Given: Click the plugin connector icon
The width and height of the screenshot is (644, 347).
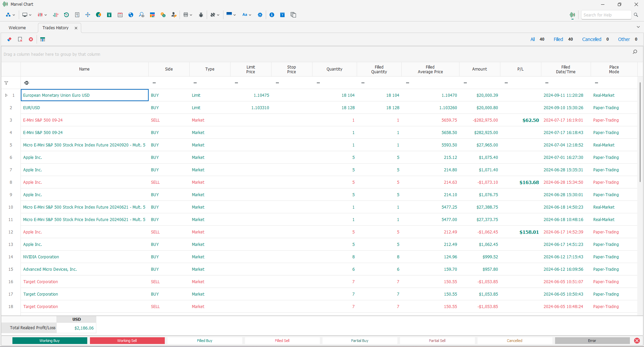Looking at the screenshot, I should pos(213,15).
